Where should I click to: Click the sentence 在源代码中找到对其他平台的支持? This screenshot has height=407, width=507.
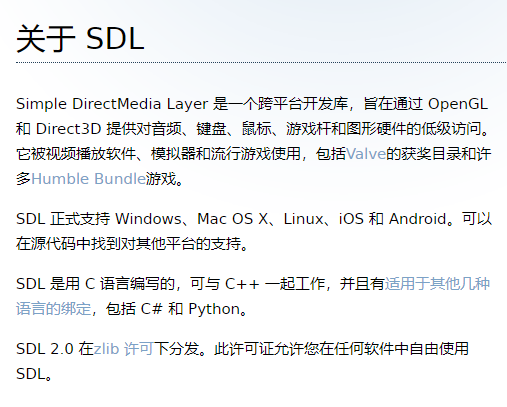pos(128,244)
